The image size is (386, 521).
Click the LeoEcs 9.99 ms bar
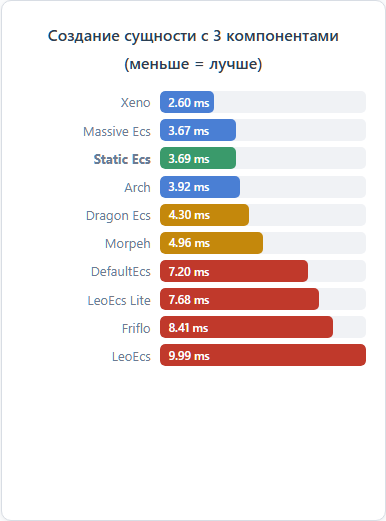[x=263, y=355]
